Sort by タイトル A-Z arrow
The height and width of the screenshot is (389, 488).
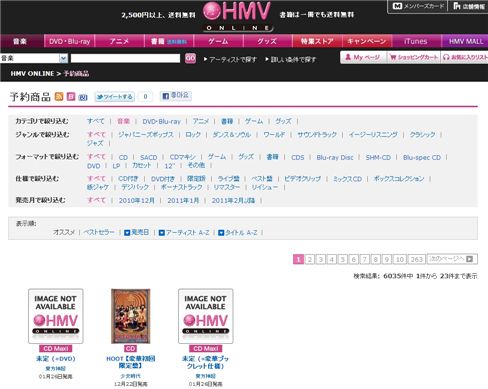coord(221,233)
